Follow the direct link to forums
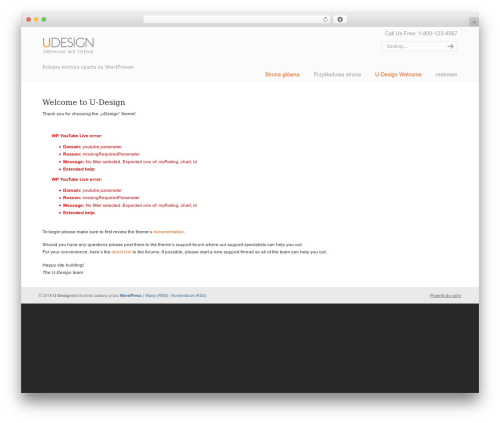Image resolution: width=500 pixels, height=423 pixels. coord(121,252)
